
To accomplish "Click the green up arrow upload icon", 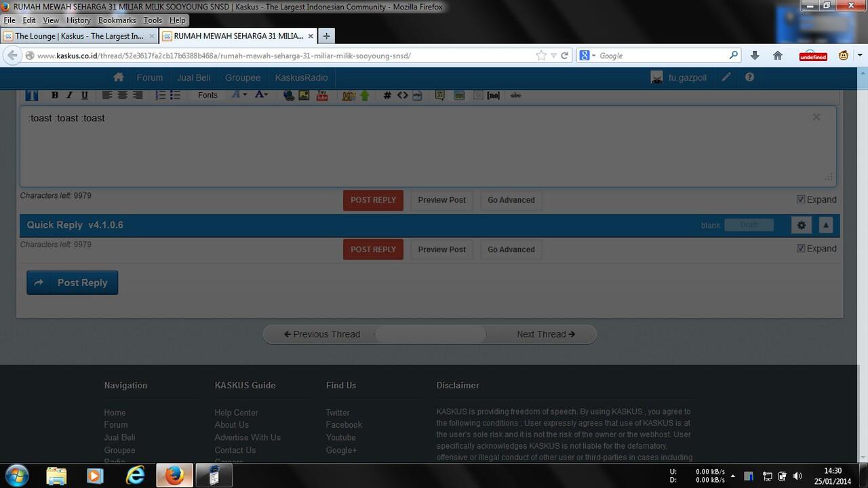I will [365, 96].
